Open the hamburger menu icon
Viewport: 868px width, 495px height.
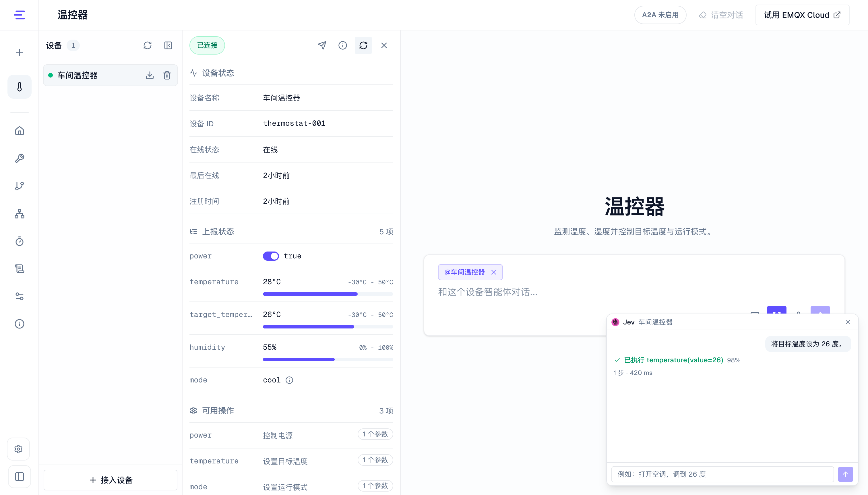(x=19, y=15)
